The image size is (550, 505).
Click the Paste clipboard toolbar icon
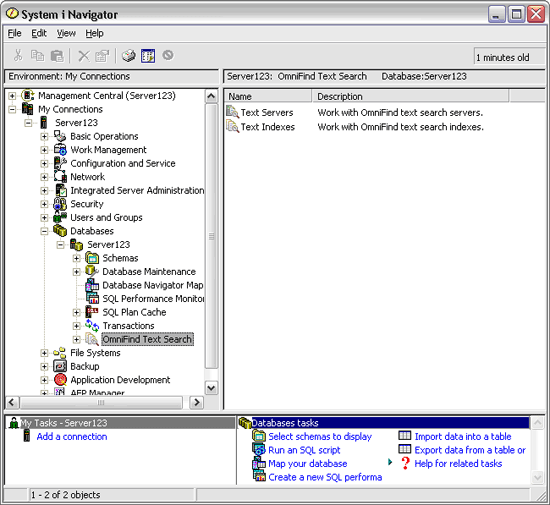coord(57,56)
